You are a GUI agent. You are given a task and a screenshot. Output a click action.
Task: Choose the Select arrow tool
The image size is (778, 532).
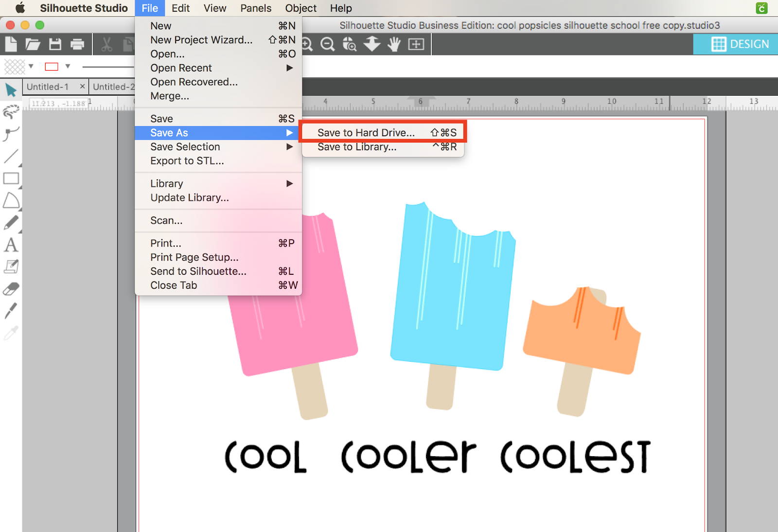11,90
